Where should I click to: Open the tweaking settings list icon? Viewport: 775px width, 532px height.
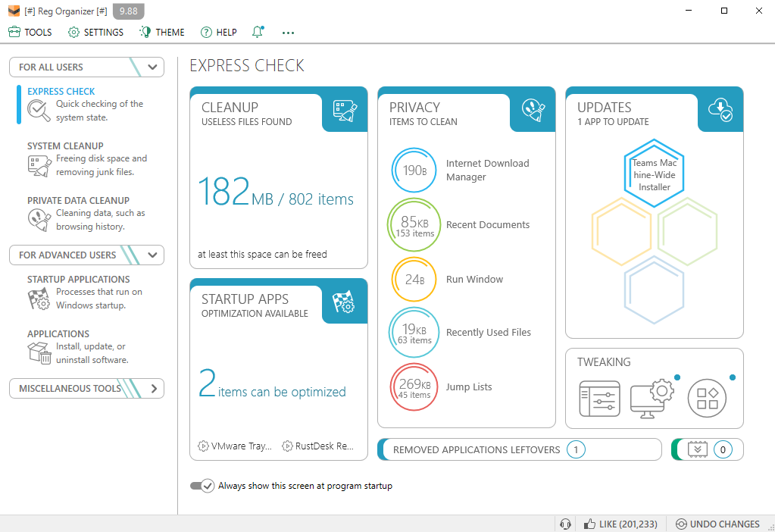(x=599, y=399)
